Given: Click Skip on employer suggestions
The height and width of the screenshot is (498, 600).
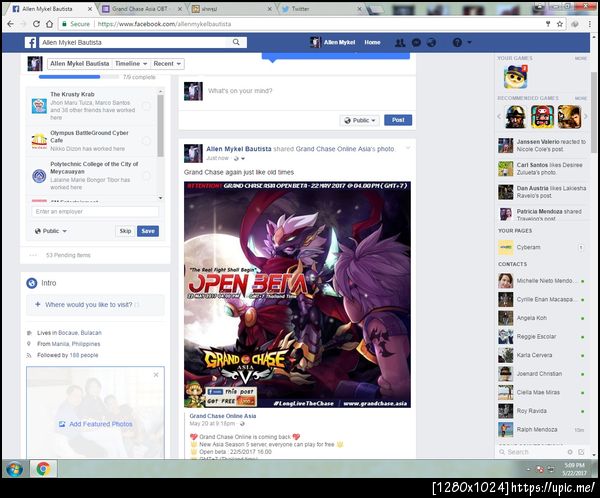Looking at the screenshot, I should point(125,231).
